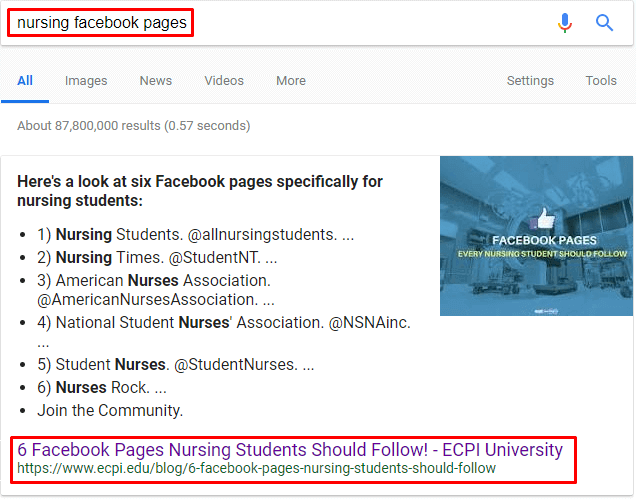Image resolution: width=636 pixels, height=499 pixels.
Task: Switch to the Images tab
Action: click(x=86, y=81)
